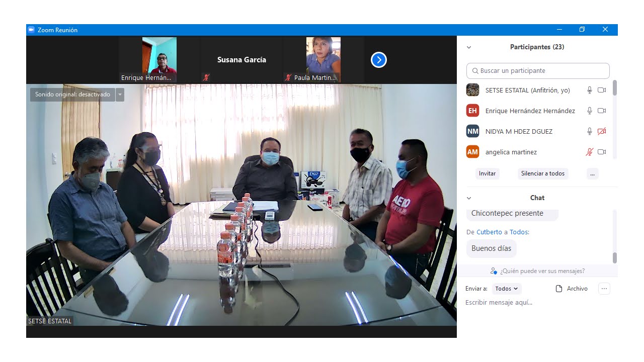Click the Zoom app icon in title bar
Screen dimensions: 644x362
tap(31, 30)
